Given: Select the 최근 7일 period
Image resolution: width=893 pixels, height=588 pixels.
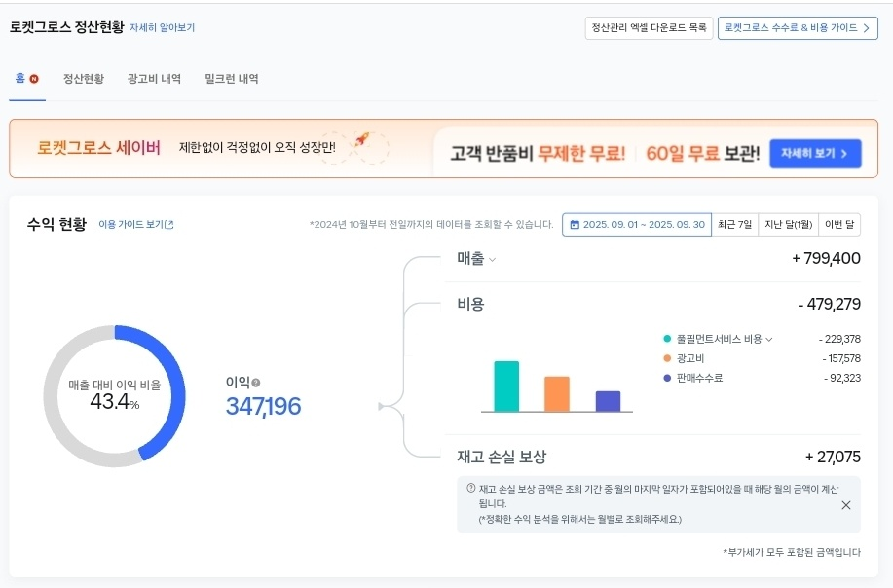Looking at the screenshot, I should click(734, 224).
